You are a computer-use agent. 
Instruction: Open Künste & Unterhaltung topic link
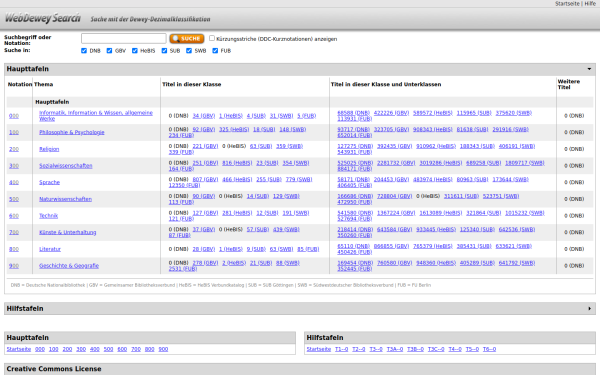pyautogui.click(x=67, y=232)
